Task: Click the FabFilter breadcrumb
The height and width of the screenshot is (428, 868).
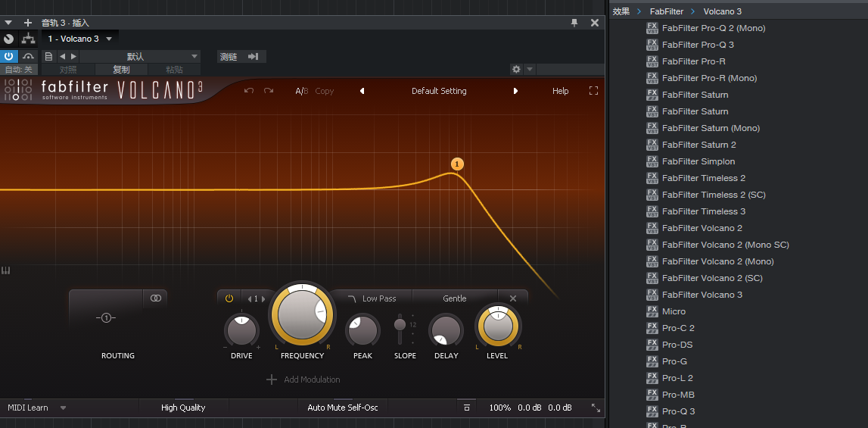Action: (667, 11)
